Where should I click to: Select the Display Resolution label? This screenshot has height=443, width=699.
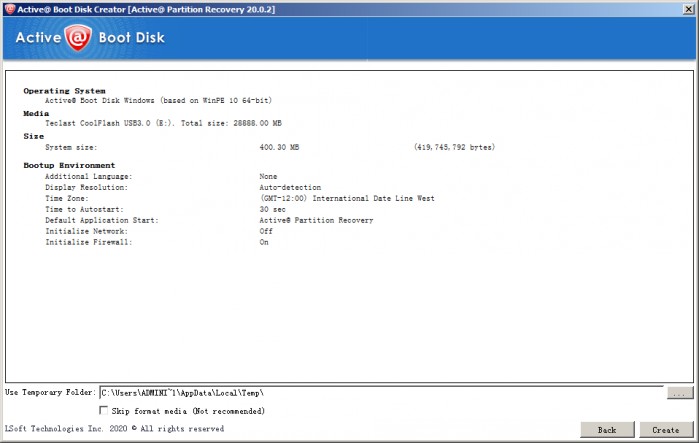click(86, 188)
